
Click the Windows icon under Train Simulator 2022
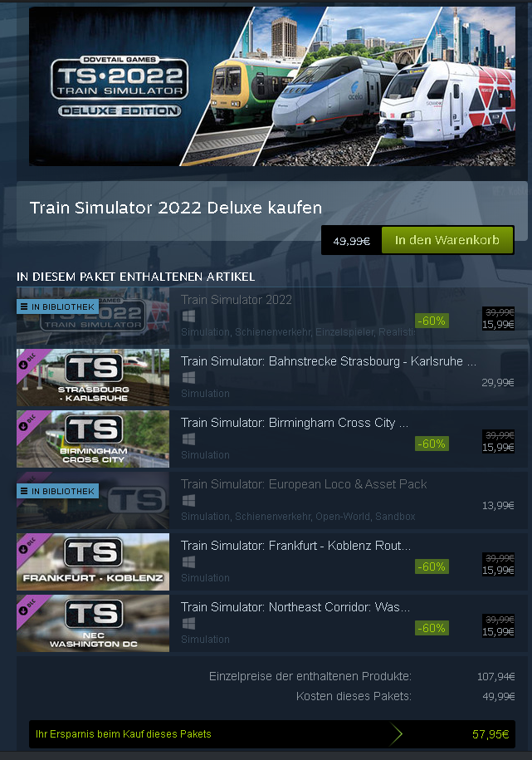click(x=188, y=316)
